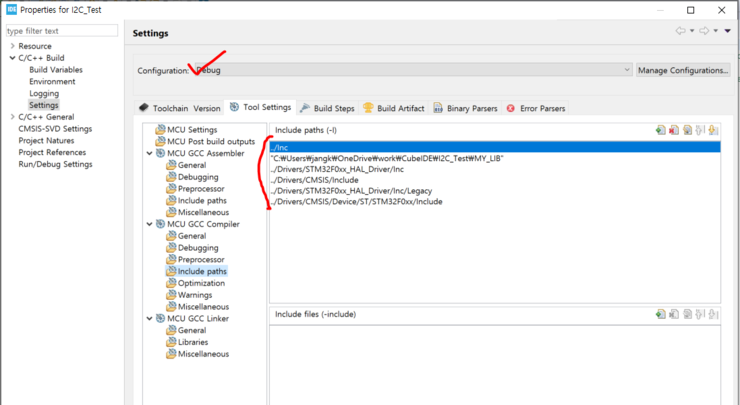Click the Add include path icon
This screenshot has width=740, height=405.
point(660,130)
